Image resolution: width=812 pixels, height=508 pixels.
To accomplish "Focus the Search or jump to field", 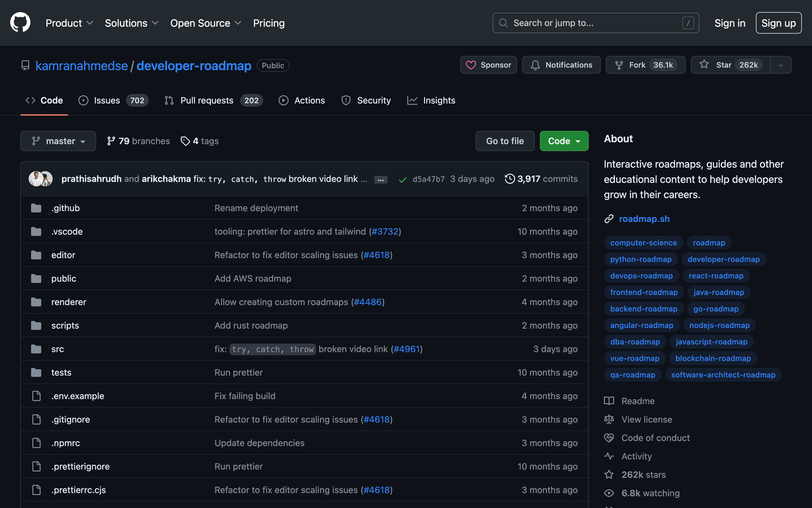I will click(x=596, y=23).
